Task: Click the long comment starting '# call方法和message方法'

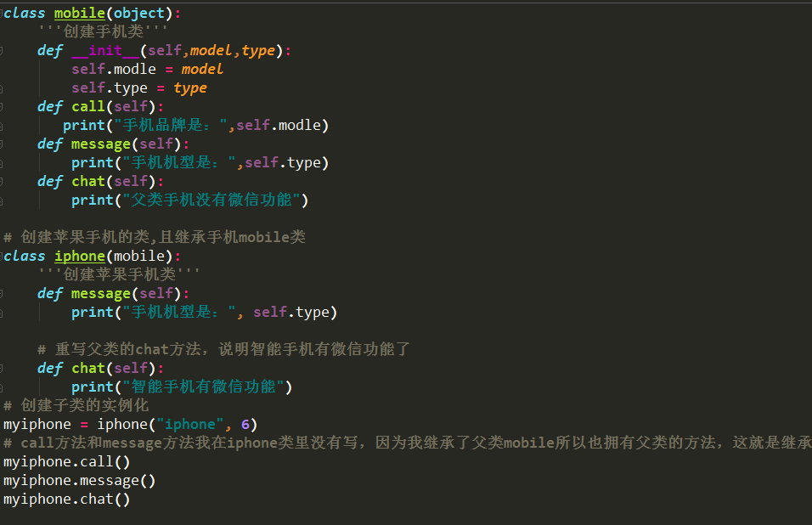Action: pyautogui.click(x=408, y=443)
